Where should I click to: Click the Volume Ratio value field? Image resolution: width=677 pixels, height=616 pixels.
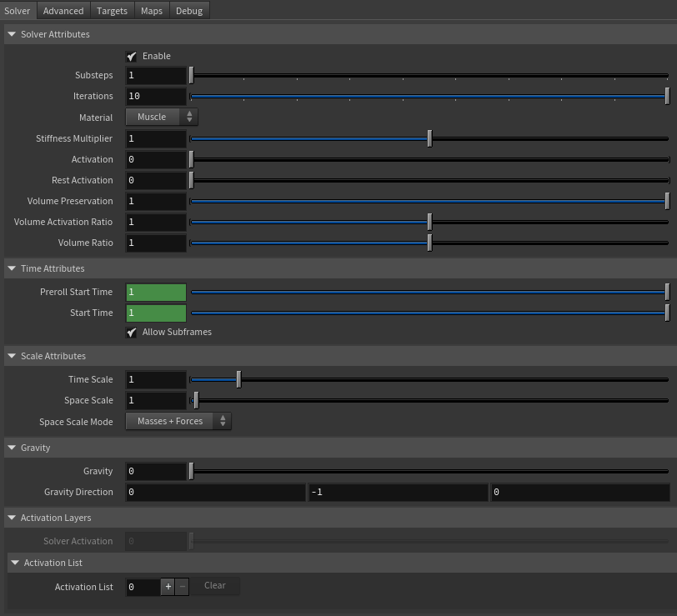coord(156,243)
